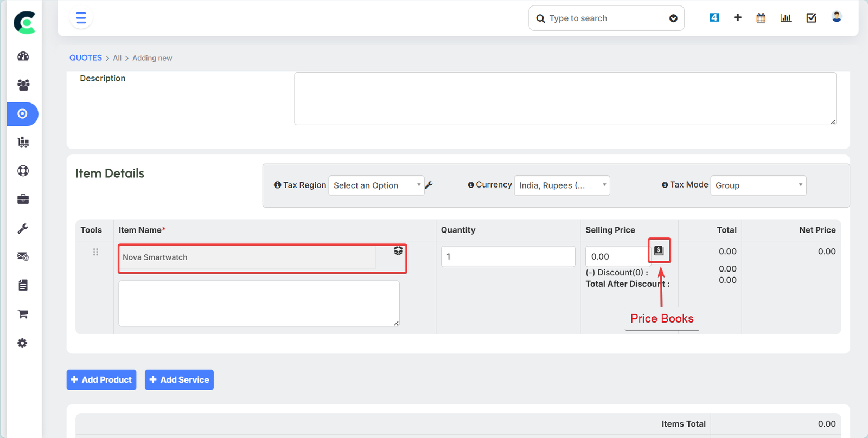Toggle the hamburger menu
The height and width of the screenshot is (438, 868).
point(81,18)
